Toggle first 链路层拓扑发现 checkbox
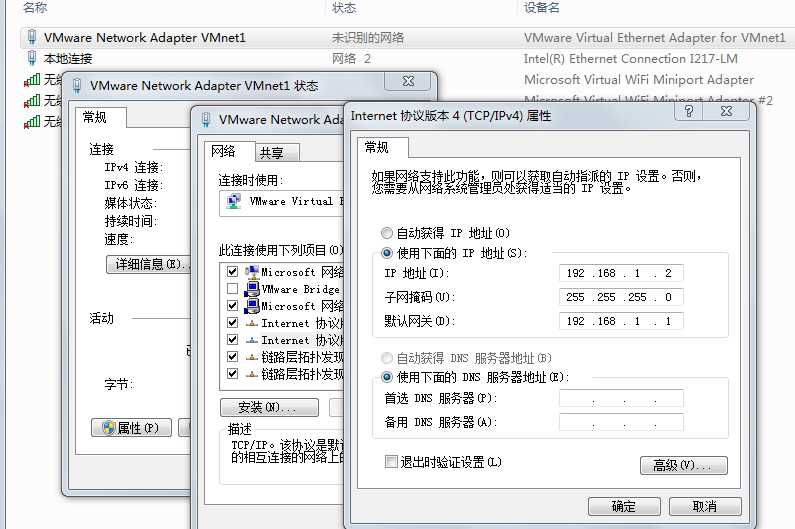This screenshot has width=795, height=529. point(232,357)
